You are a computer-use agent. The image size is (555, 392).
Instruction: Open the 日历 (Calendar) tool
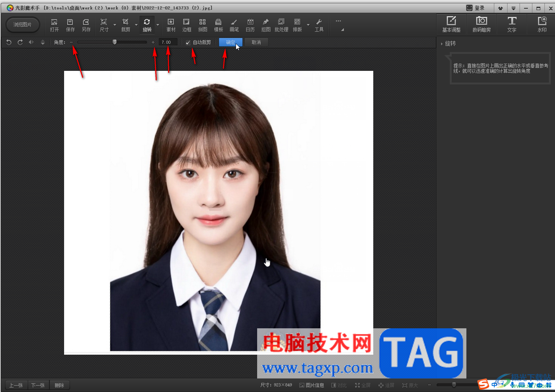pos(250,25)
